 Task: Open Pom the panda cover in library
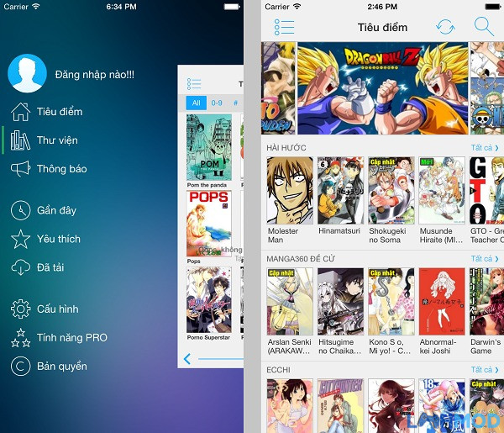[209, 147]
